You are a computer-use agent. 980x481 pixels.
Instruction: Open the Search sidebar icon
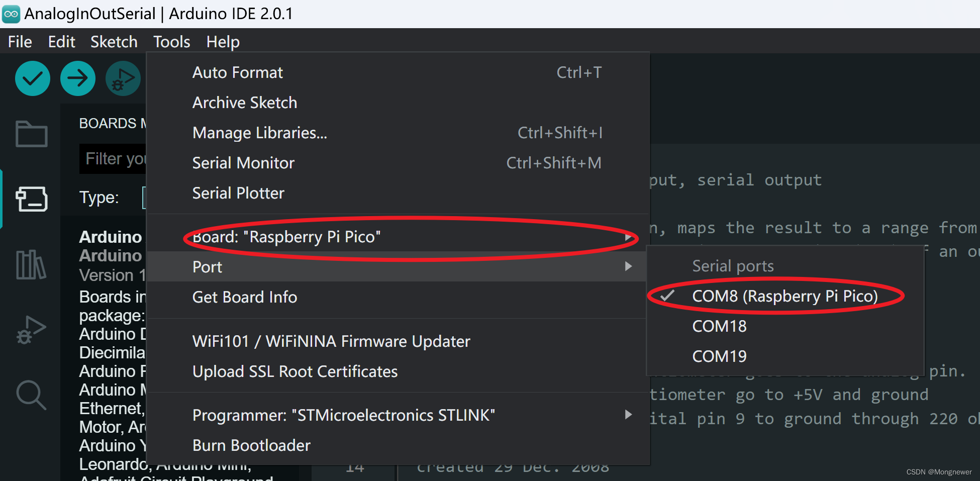(31, 395)
